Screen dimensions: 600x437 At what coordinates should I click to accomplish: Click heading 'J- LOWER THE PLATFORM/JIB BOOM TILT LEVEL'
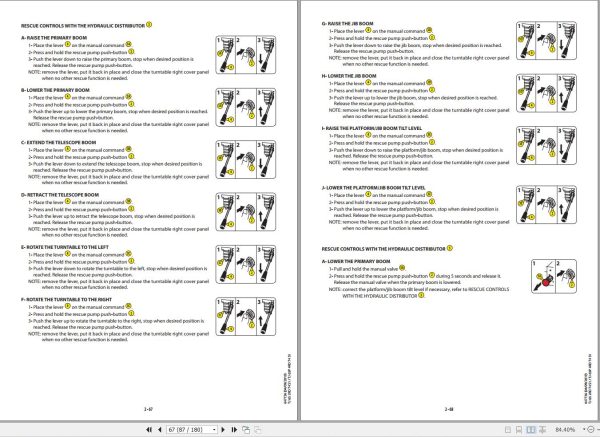pos(373,188)
